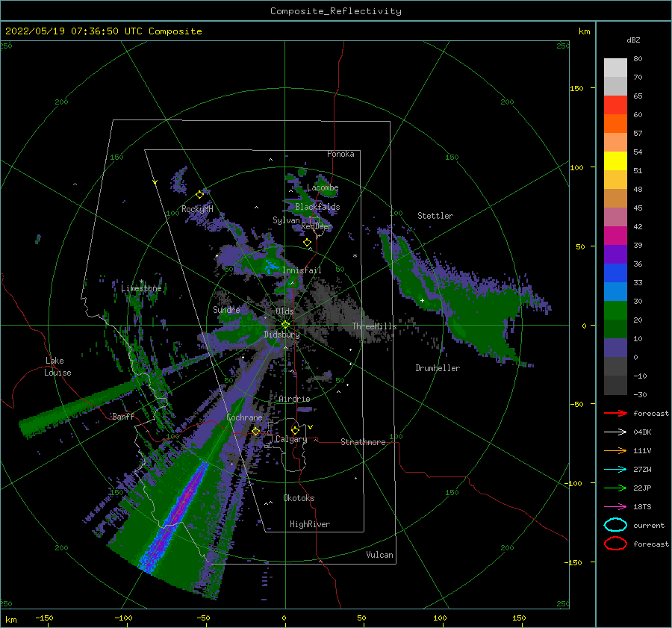This screenshot has height=628, width=672.
Task: Click the blue echo core northwest of Innisfail
Action: point(271,267)
